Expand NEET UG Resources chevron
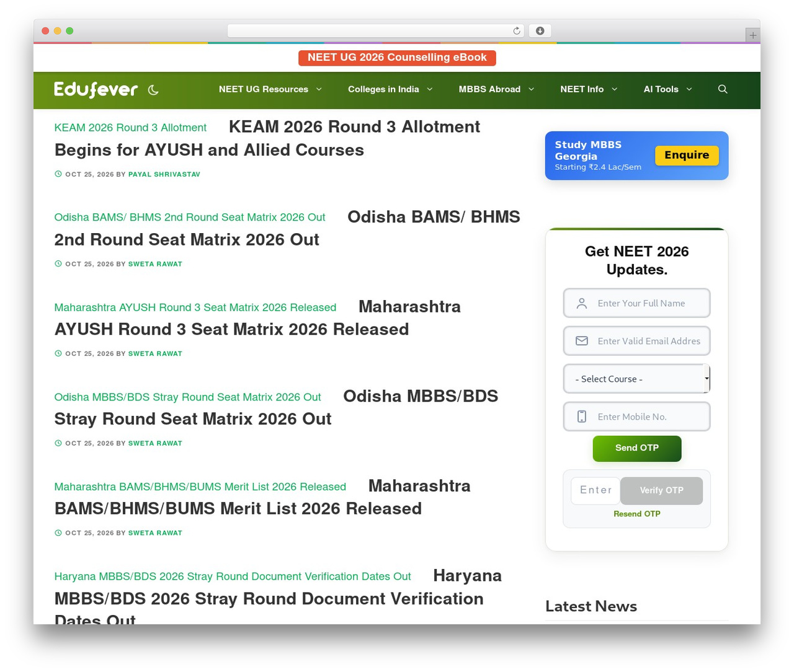The height and width of the screenshot is (672, 794). pos(319,89)
